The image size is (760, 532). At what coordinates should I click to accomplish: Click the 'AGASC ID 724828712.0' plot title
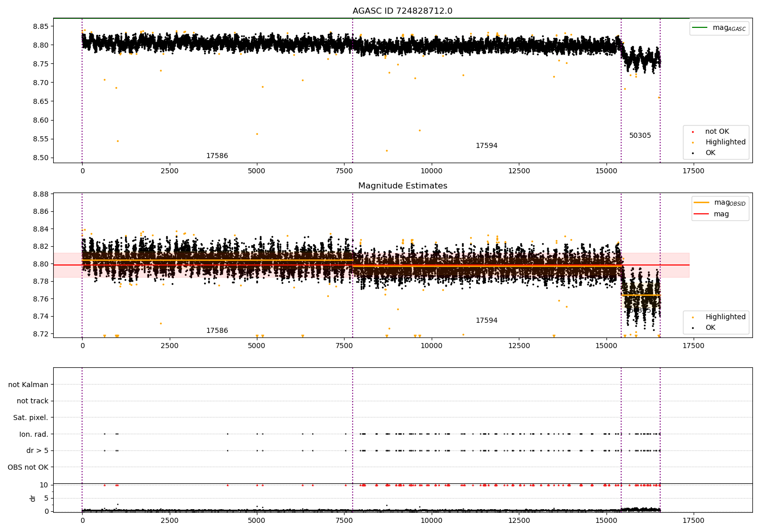click(402, 11)
